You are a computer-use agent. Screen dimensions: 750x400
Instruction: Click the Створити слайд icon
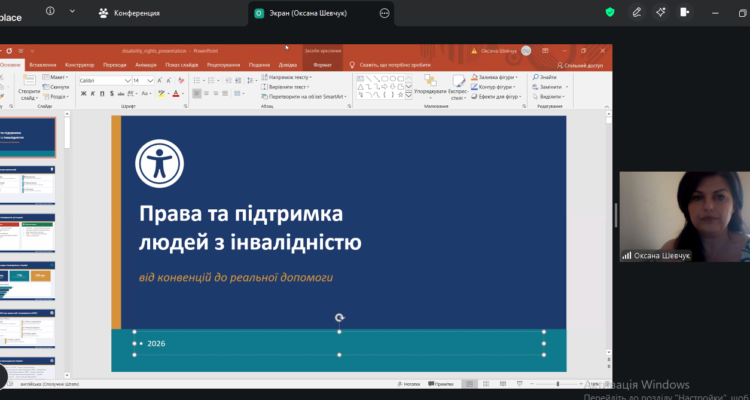[x=29, y=89]
